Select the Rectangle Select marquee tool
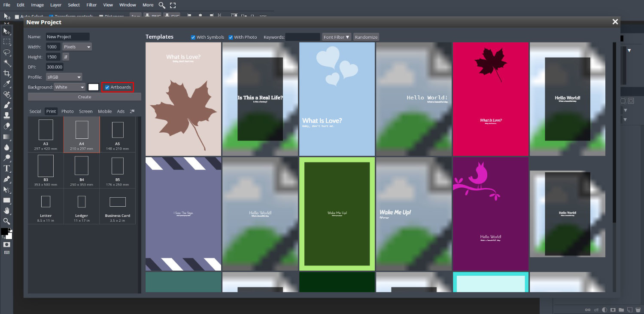644x314 pixels. [7, 42]
